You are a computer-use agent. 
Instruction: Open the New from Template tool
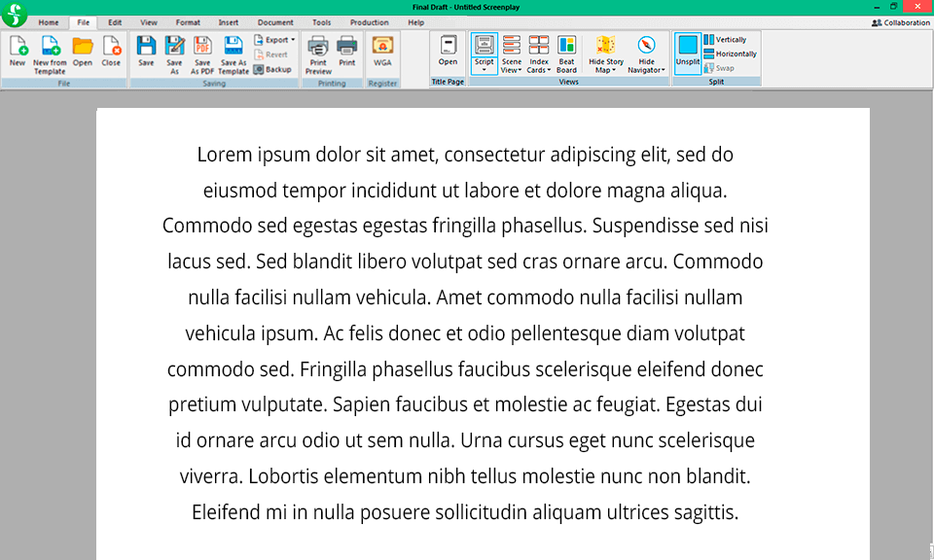50,53
